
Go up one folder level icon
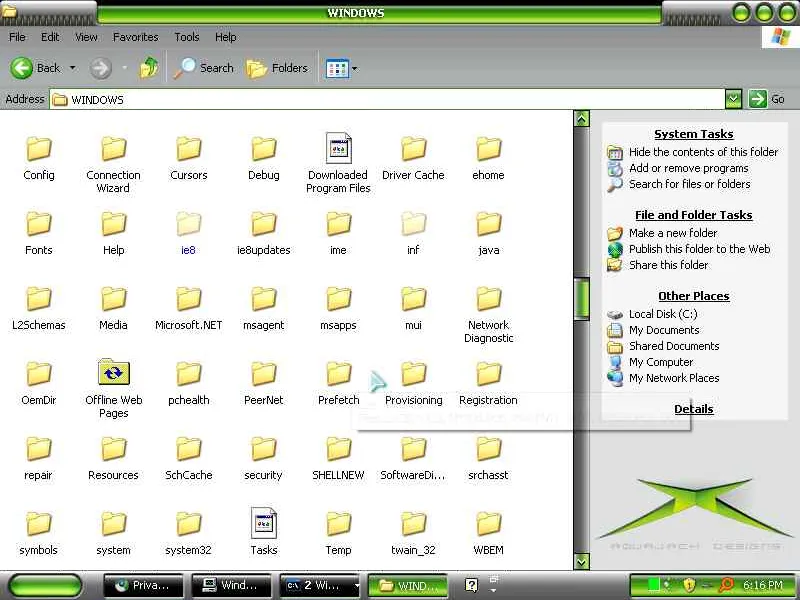pyautogui.click(x=148, y=68)
